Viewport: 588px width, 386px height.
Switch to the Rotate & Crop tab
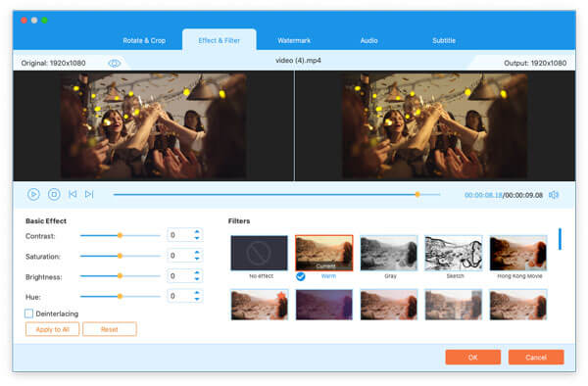(x=144, y=40)
